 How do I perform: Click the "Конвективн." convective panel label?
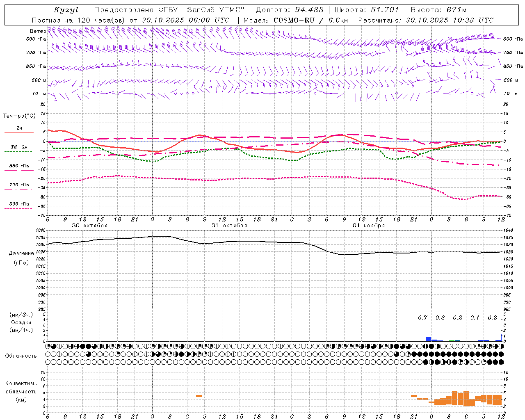coord(21,383)
